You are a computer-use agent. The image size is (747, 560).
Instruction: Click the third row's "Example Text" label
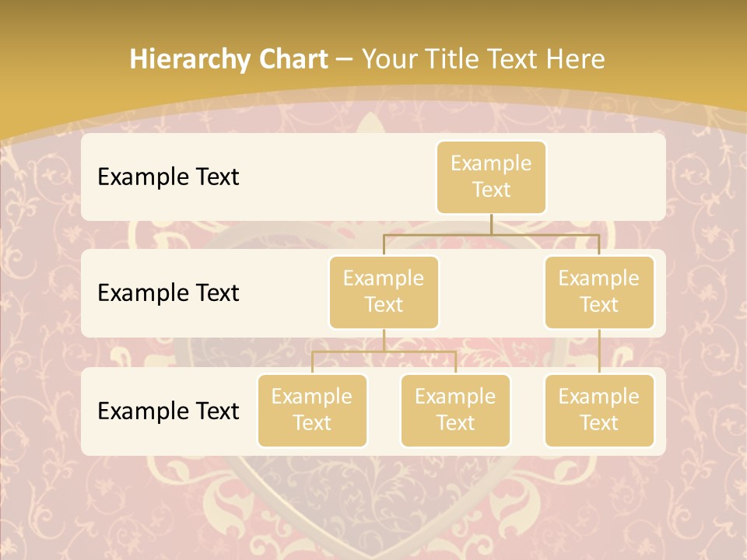click(168, 411)
